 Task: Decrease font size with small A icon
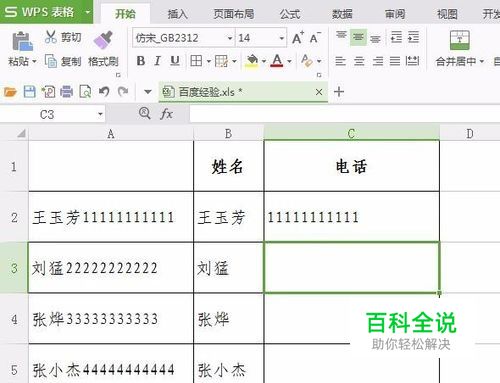click(315, 38)
